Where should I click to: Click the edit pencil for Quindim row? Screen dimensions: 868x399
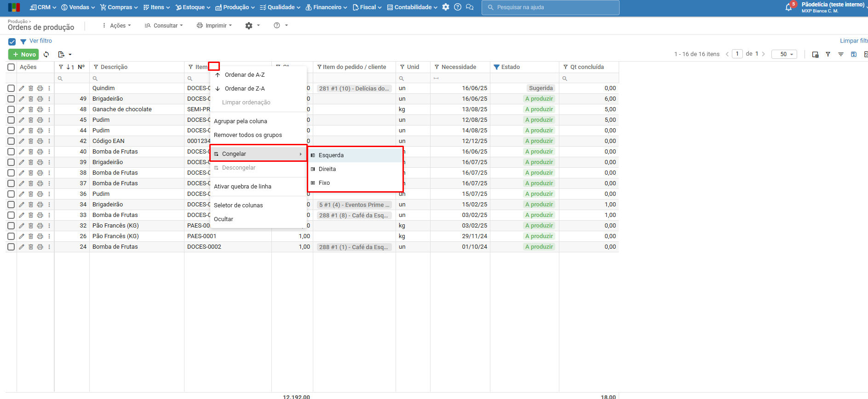[22, 88]
